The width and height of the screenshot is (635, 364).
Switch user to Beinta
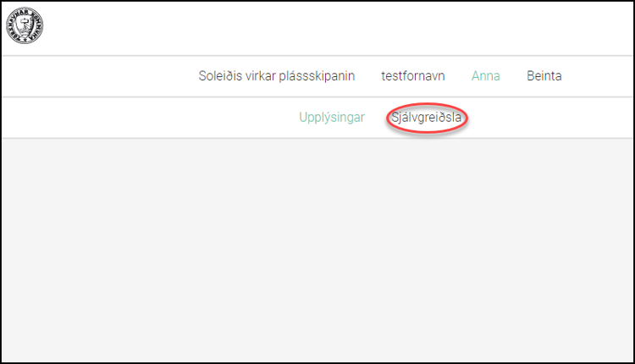click(544, 76)
